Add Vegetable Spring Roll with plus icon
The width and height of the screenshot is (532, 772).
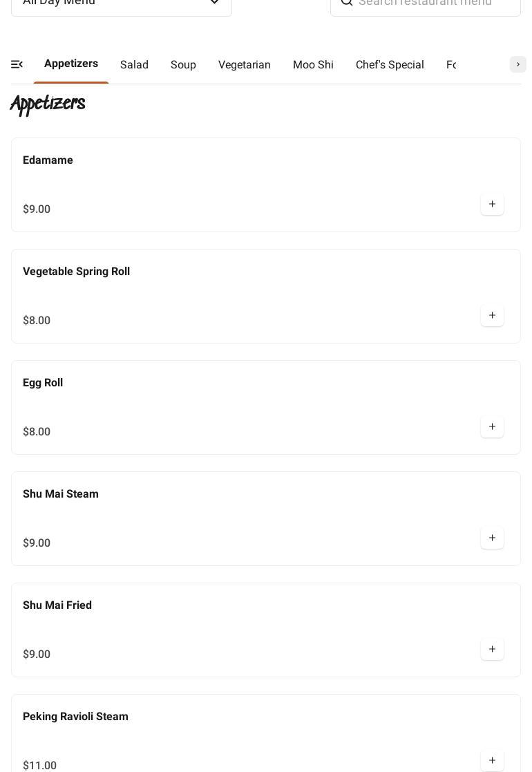[492, 315]
